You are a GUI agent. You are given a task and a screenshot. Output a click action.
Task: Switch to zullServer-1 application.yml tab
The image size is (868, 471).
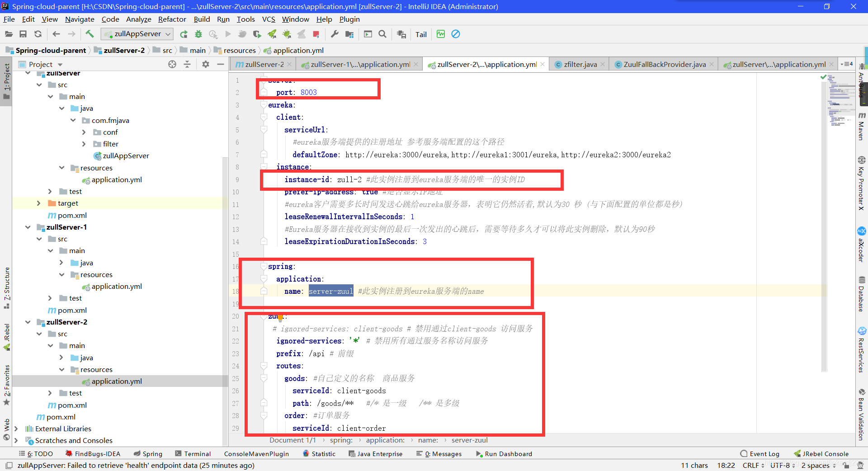[360, 64]
